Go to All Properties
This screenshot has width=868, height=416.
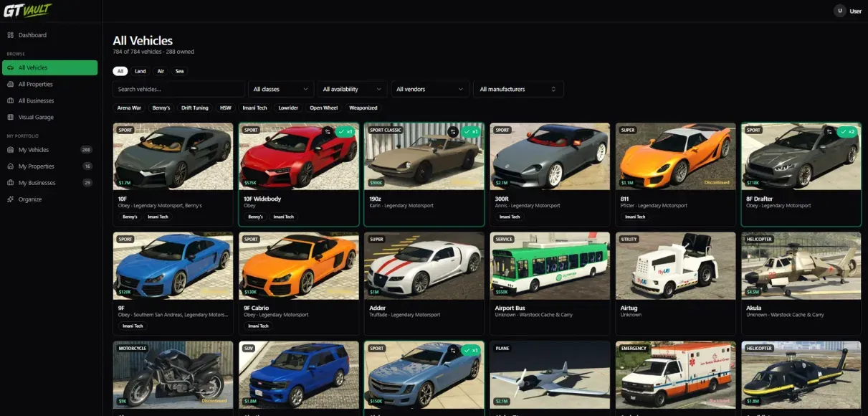click(49, 84)
